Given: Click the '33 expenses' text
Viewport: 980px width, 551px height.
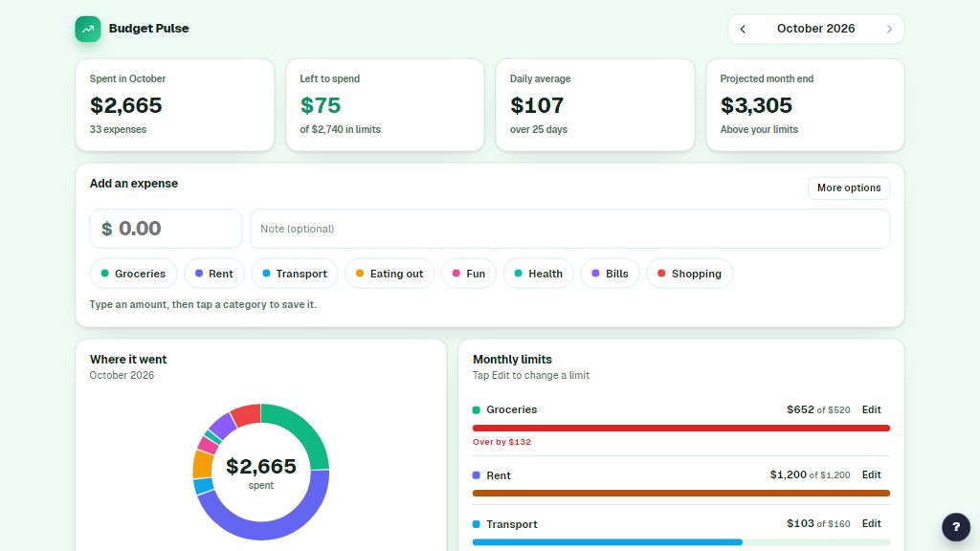Looking at the screenshot, I should [x=118, y=129].
